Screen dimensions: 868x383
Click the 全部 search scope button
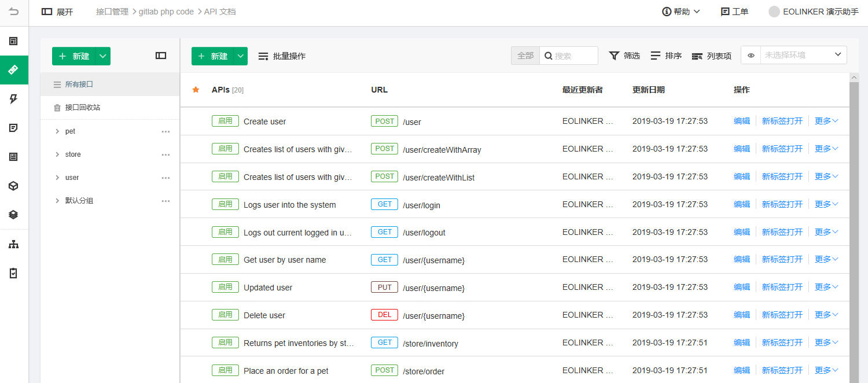[x=525, y=56]
